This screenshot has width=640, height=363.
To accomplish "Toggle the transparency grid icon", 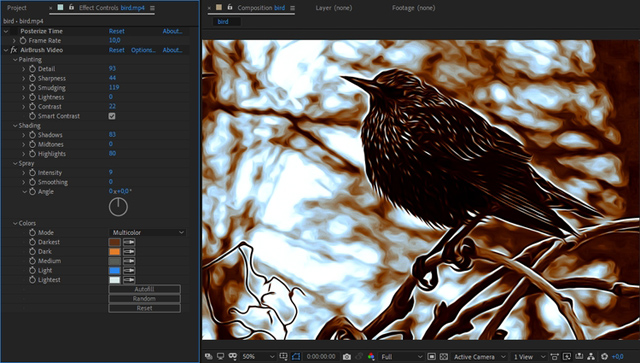I will [x=444, y=356].
